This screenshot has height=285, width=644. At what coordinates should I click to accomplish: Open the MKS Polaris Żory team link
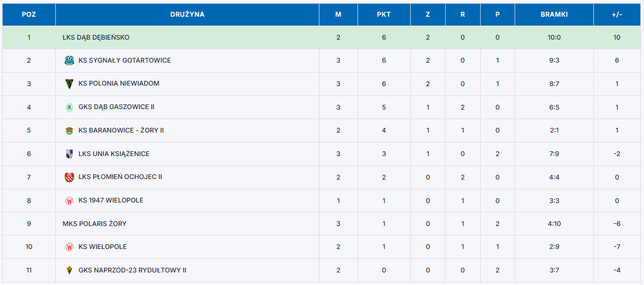[x=94, y=223]
